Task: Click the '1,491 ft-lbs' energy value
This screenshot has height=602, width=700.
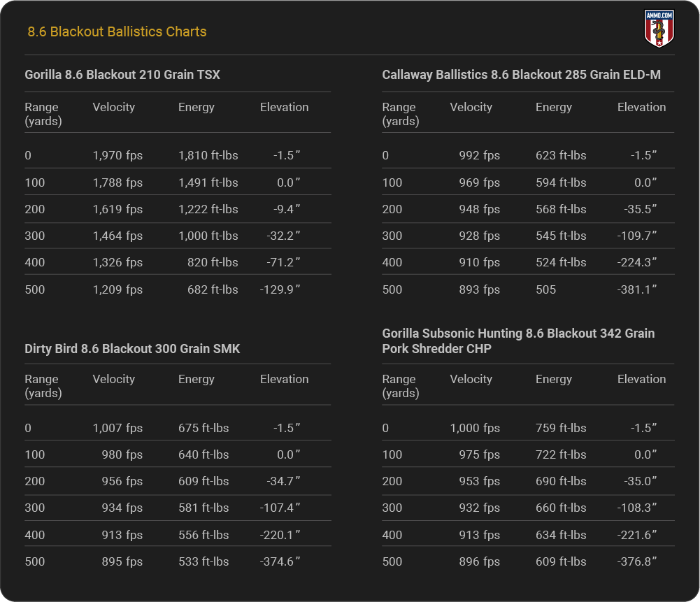Action: [208, 182]
